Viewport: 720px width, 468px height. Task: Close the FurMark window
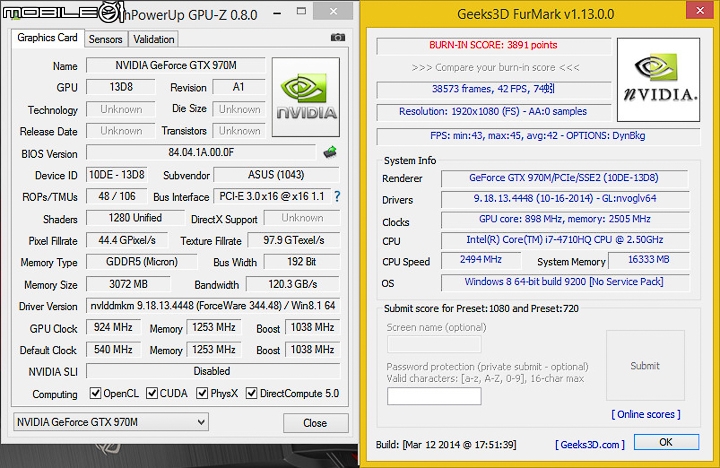point(699,10)
